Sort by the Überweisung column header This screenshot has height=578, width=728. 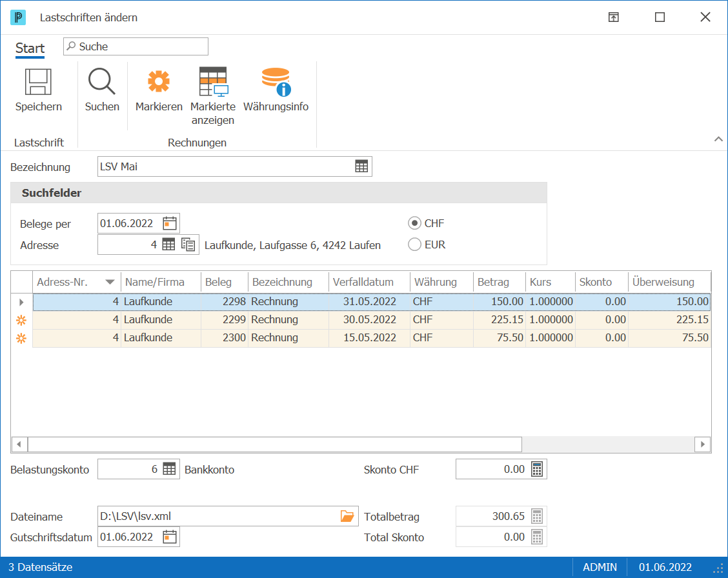(669, 282)
